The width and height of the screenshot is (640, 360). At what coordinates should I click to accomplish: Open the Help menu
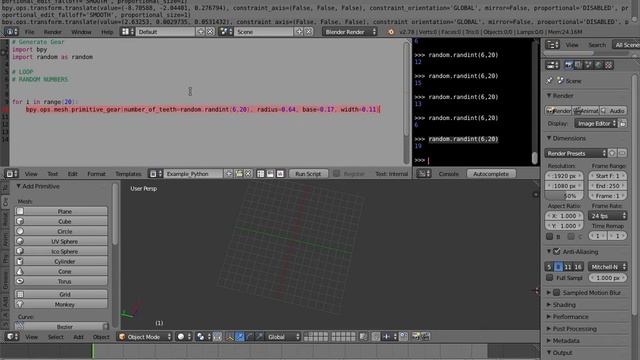[107, 32]
